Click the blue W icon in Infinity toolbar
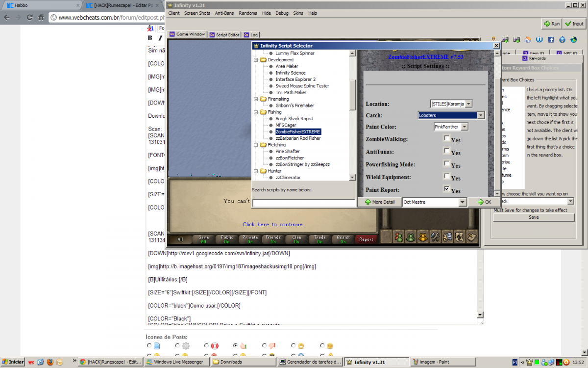Screen dimensions: 588x368 (539, 40)
